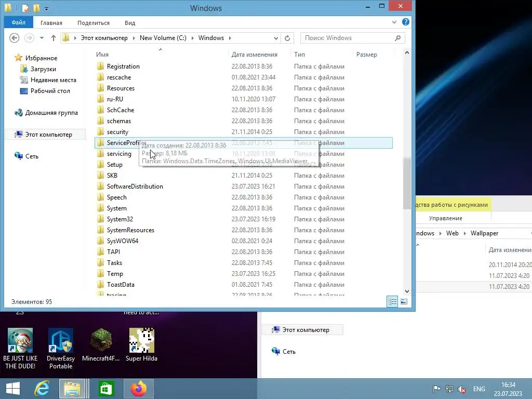This screenshot has width=532, height=399.
Task: Select the Resources folder icon
Action: tap(100, 88)
